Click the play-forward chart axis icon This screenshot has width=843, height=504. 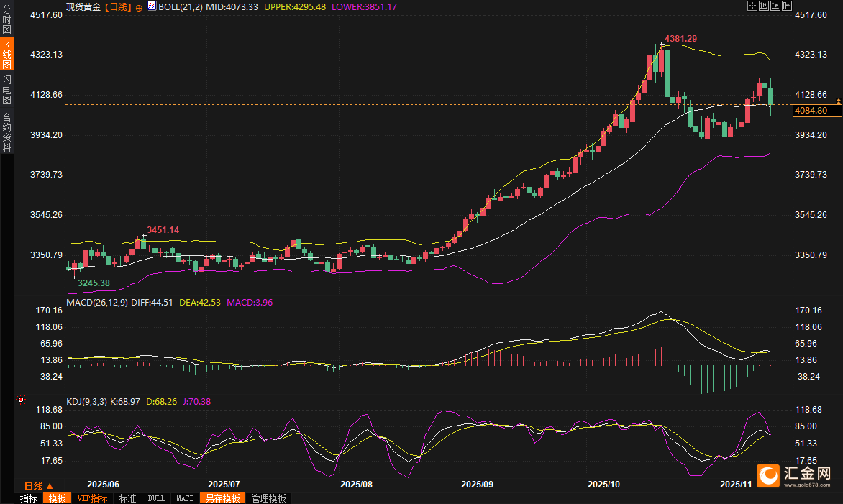(x=775, y=6)
